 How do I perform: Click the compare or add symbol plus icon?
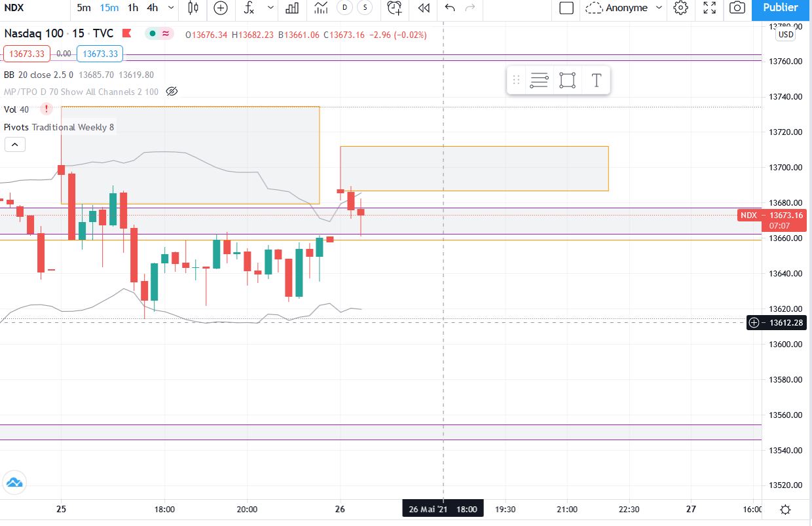pos(221,8)
